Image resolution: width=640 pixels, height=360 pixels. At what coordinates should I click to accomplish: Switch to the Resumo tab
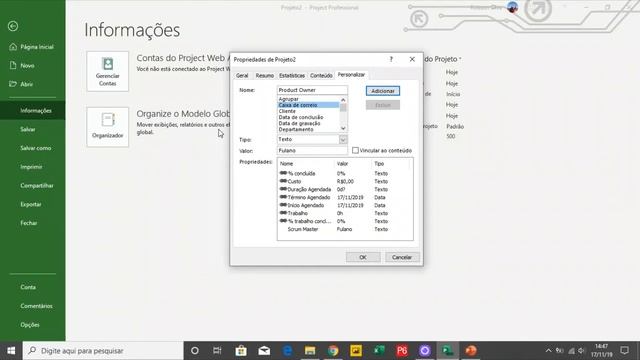click(x=264, y=76)
